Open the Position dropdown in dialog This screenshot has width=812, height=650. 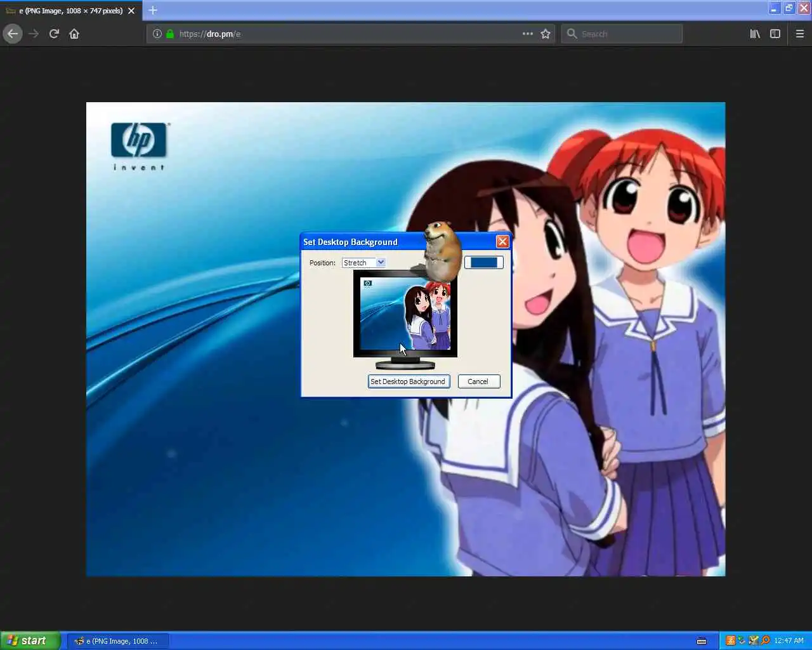tap(363, 263)
